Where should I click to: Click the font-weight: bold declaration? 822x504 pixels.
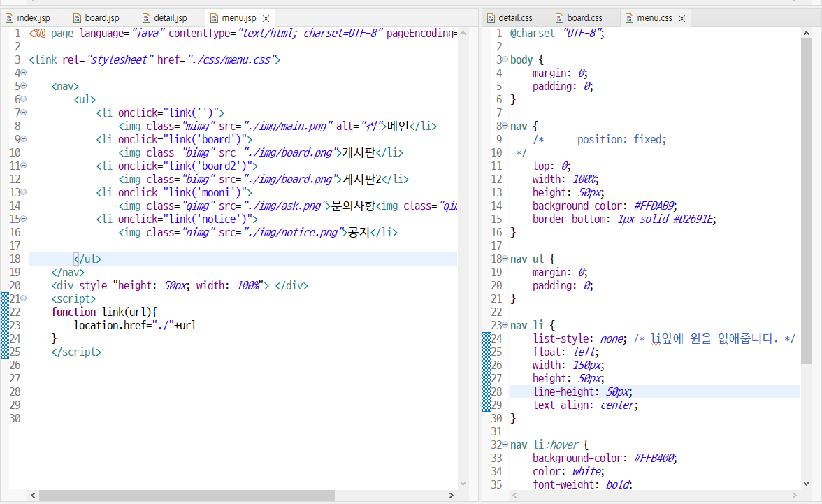coord(582,484)
